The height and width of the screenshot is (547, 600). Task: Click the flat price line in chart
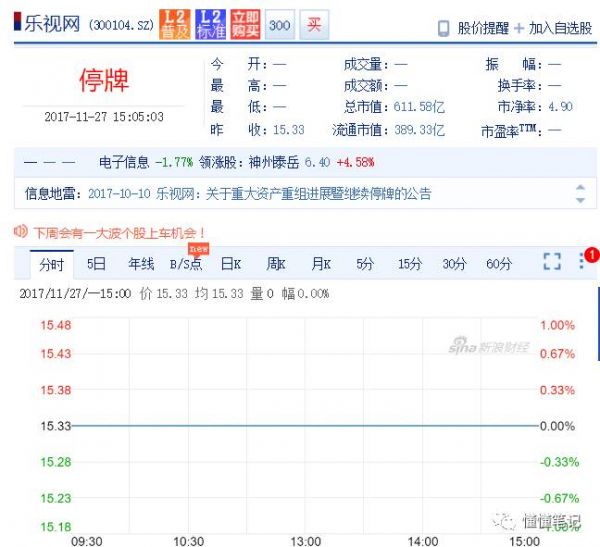tap(305, 425)
